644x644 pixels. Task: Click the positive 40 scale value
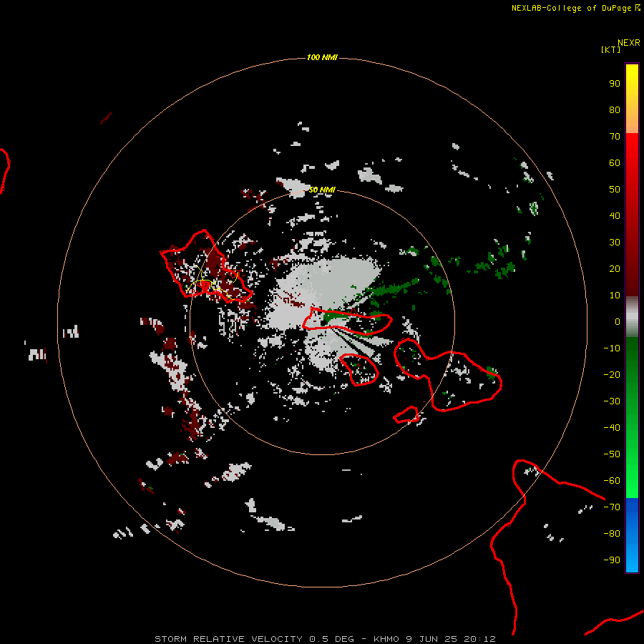point(615,215)
